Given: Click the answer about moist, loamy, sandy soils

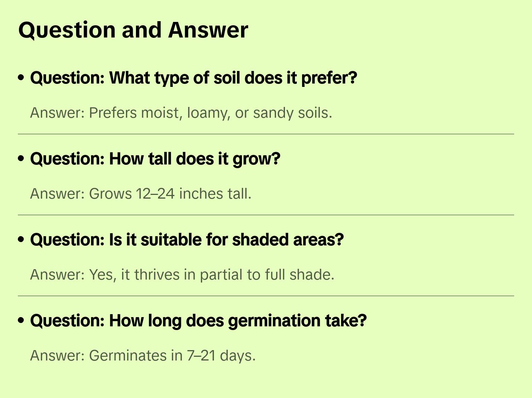Looking at the screenshot, I should coord(181,113).
